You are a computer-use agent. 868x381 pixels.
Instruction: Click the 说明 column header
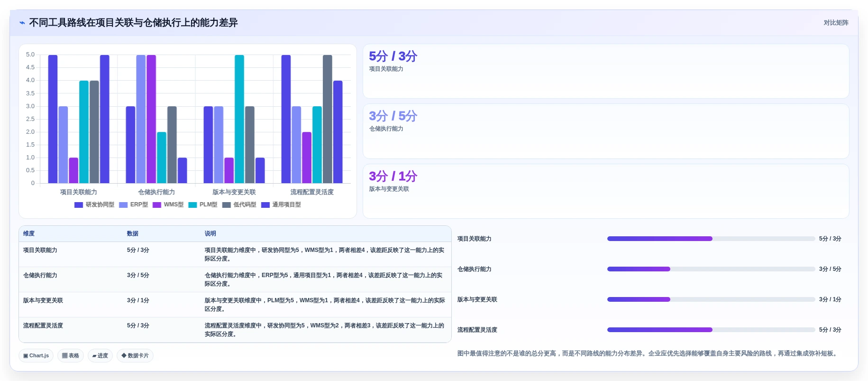tap(210, 233)
